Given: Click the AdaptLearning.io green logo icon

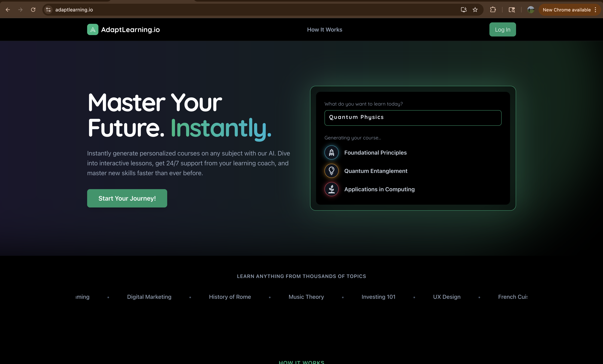Looking at the screenshot, I should pos(93,29).
